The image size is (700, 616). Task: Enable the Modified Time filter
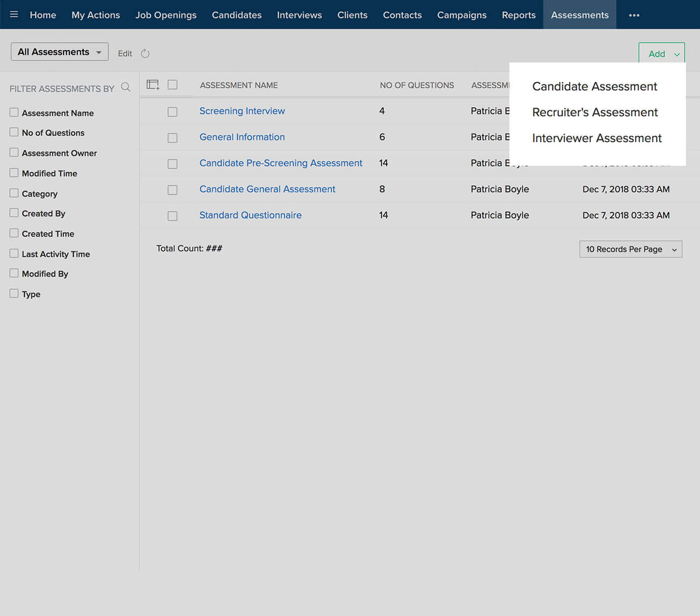tap(14, 173)
